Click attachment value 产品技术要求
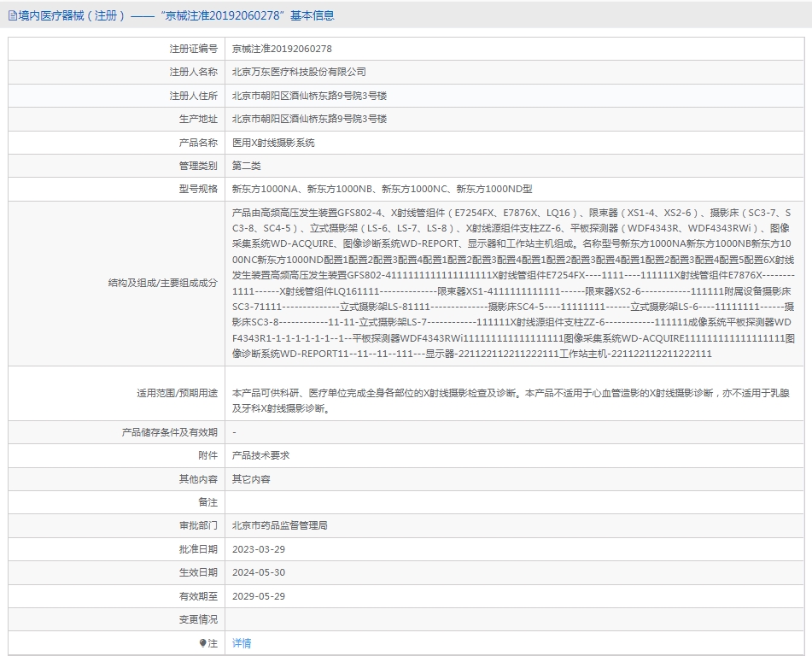Viewport: 812px width, 662px height. tap(260, 455)
